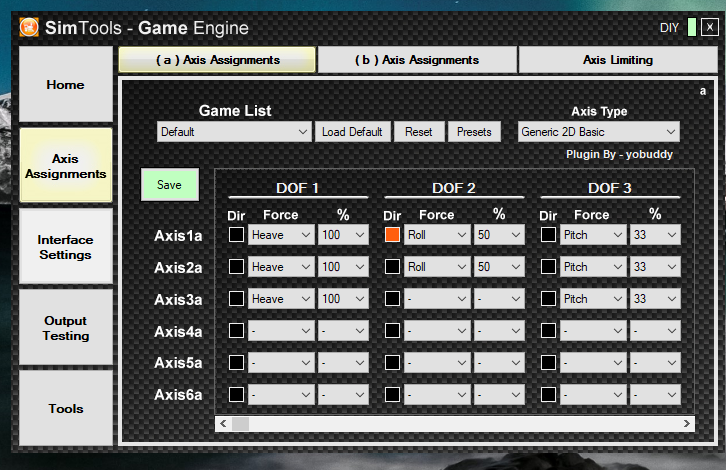Viewport: 726px width, 470px height.
Task: Open Axis4a DOF 1 empty force dropdown
Action: (281, 331)
